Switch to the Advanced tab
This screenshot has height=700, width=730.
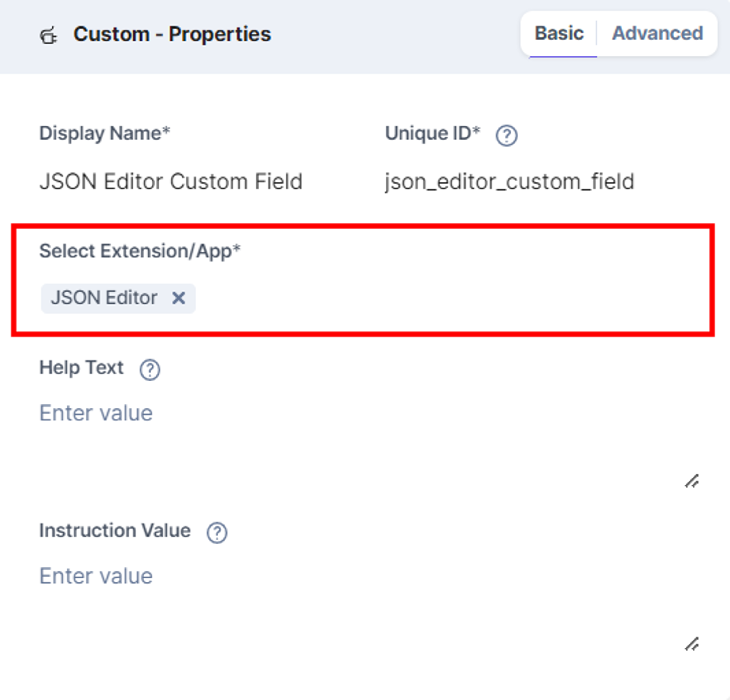(x=657, y=33)
